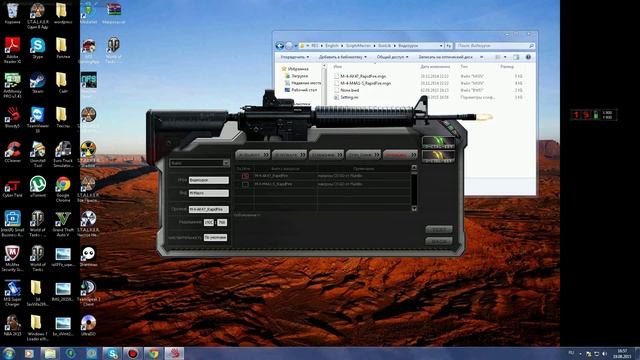
Task: Launch Steam from the desktop
Action: click(38, 82)
